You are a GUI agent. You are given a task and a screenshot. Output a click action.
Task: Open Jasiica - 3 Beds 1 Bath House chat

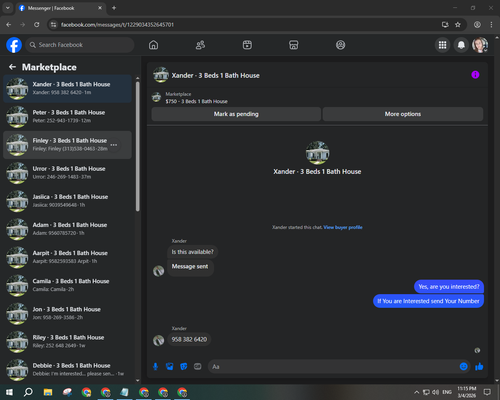click(x=67, y=201)
